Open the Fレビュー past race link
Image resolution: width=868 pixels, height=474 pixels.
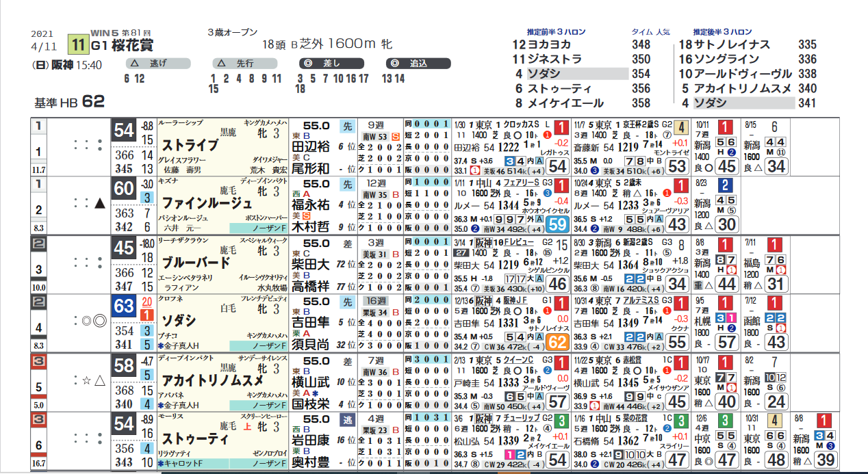pyautogui.click(x=518, y=243)
